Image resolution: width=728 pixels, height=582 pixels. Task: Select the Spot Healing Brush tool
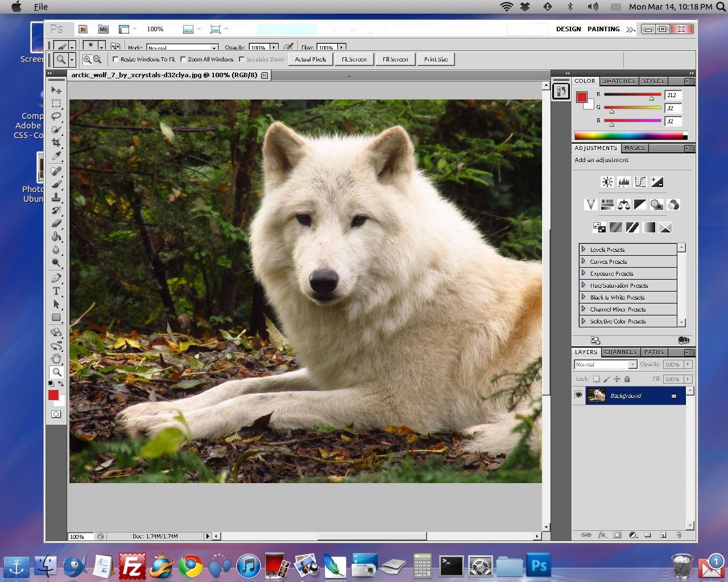pyautogui.click(x=56, y=171)
